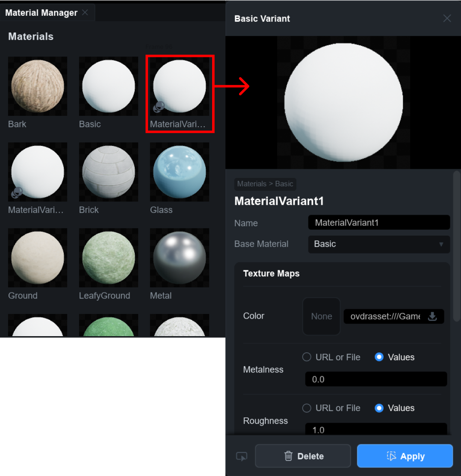Image resolution: width=461 pixels, height=476 pixels.
Task: Select Values option for Roughness
Action: 379,408
